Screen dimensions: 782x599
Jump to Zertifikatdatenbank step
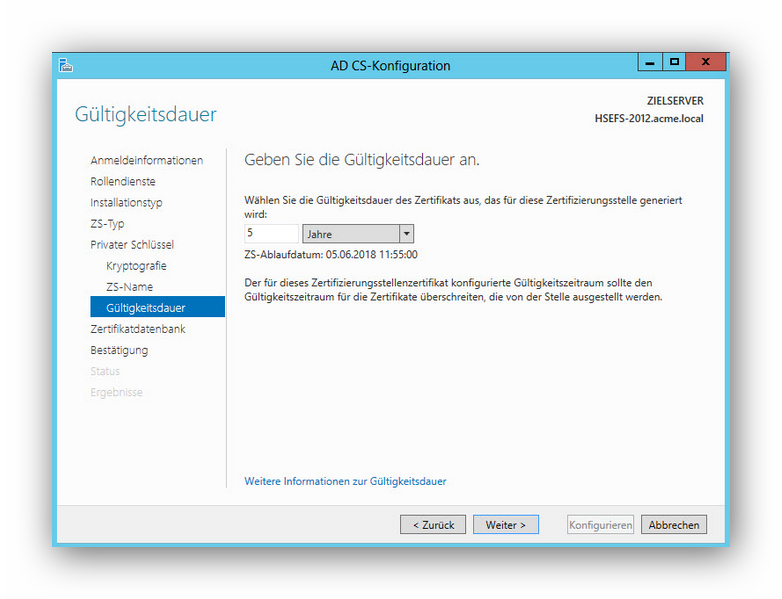138,329
